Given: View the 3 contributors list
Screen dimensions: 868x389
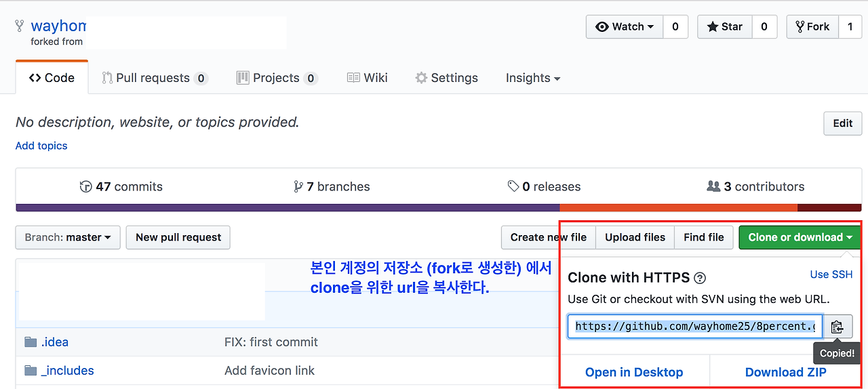Looking at the screenshot, I should click(755, 186).
